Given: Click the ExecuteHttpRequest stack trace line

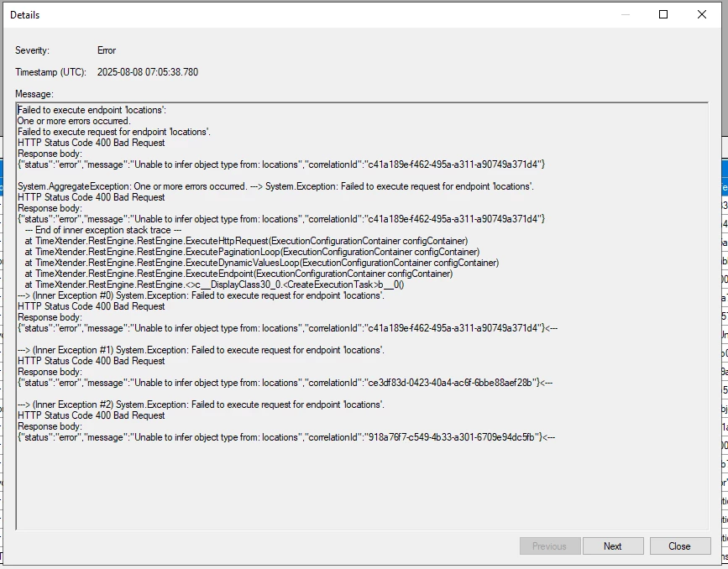Looking at the screenshot, I should pos(246,241).
